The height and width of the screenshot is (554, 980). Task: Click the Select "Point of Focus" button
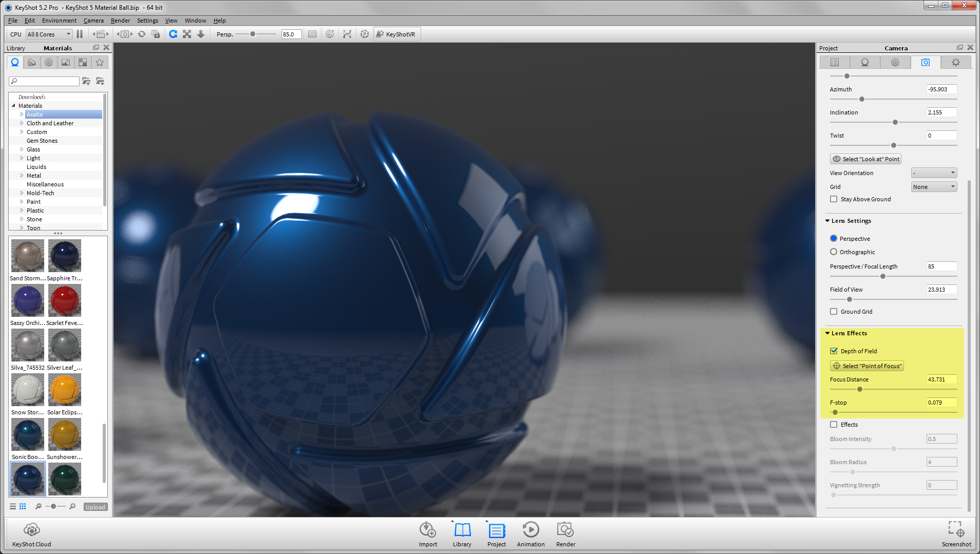[x=867, y=366]
